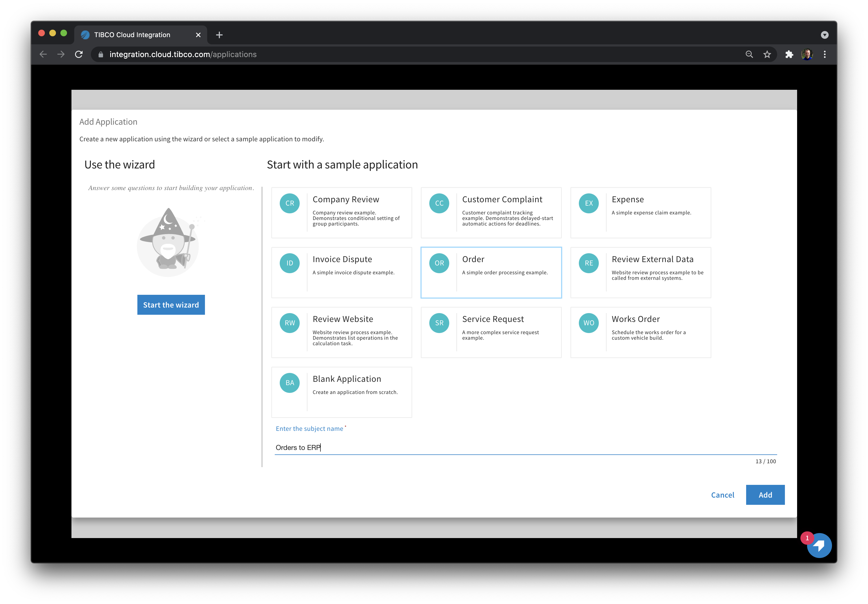The width and height of the screenshot is (868, 604).
Task: Click the Customer Complaint CC icon
Action: 438,203
